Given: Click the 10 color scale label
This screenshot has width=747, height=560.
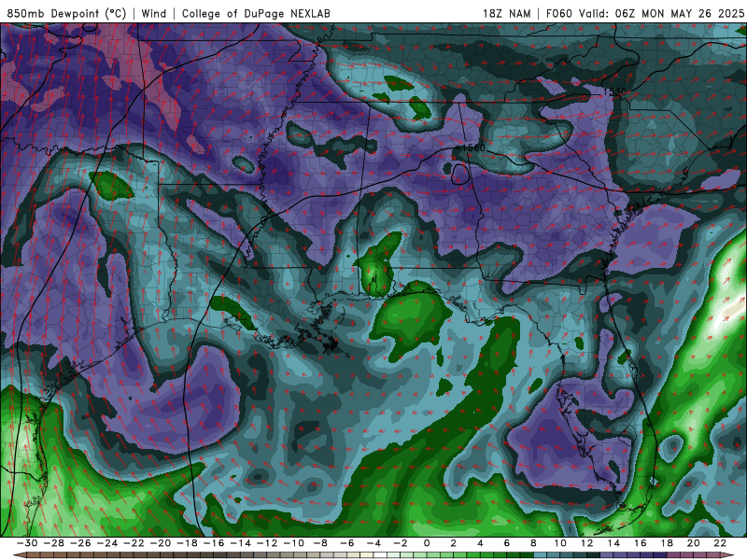Looking at the screenshot, I should click(560, 543).
